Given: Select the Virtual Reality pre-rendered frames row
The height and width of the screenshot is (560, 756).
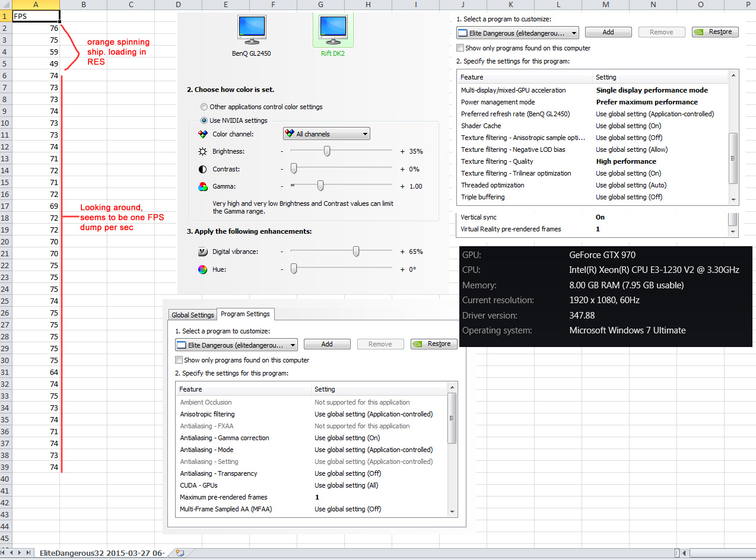Looking at the screenshot, I should point(593,229).
